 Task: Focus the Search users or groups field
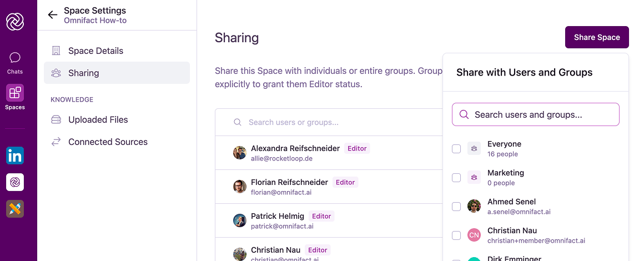point(329,122)
